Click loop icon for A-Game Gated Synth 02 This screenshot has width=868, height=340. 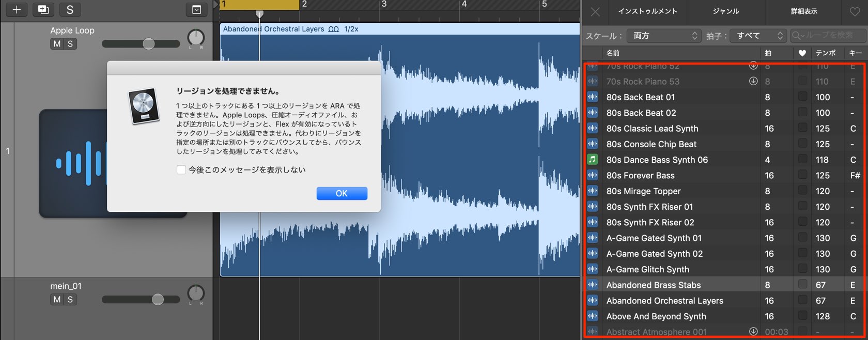pyautogui.click(x=592, y=253)
